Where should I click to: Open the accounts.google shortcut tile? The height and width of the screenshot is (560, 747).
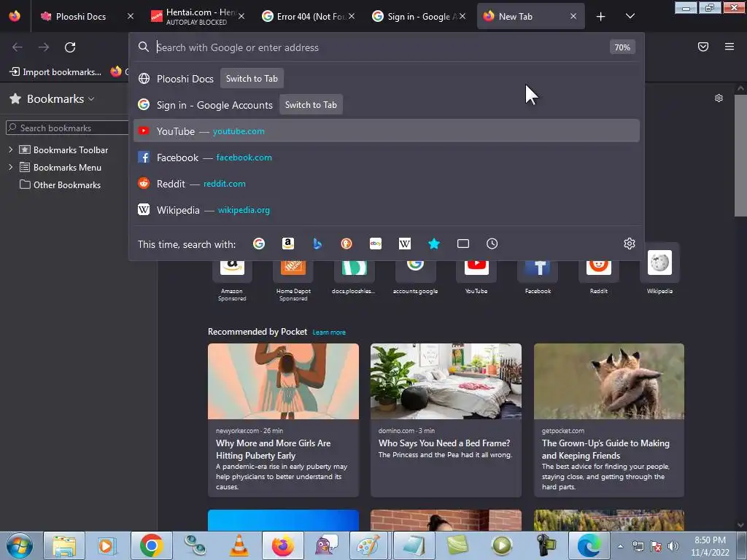click(x=415, y=274)
